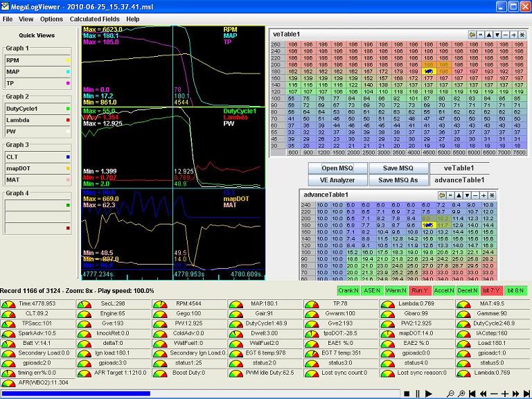Viewport: 532px width, 399px height.
Task: Toggle the Run:Y status indicator
Action: coord(420,290)
